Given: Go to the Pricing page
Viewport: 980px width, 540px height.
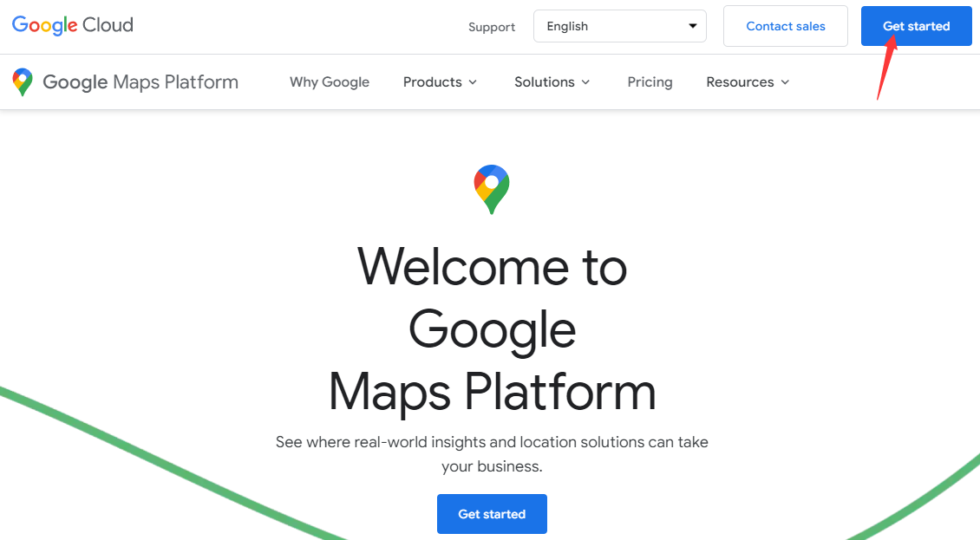Looking at the screenshot, I should (650, 81).
